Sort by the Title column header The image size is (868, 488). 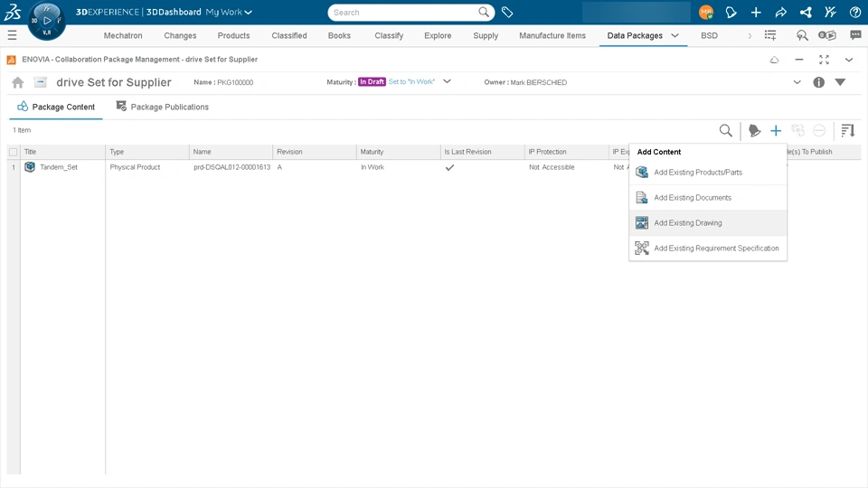62,152
